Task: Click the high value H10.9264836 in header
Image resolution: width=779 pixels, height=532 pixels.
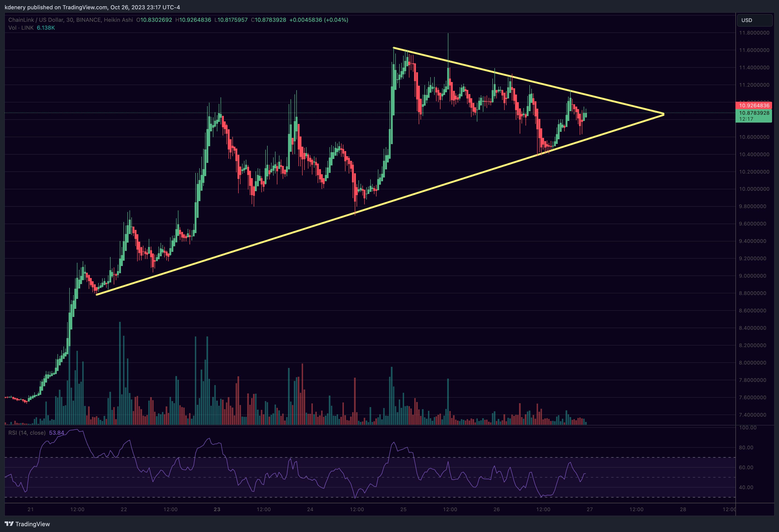Action: (x=193, y=20)
